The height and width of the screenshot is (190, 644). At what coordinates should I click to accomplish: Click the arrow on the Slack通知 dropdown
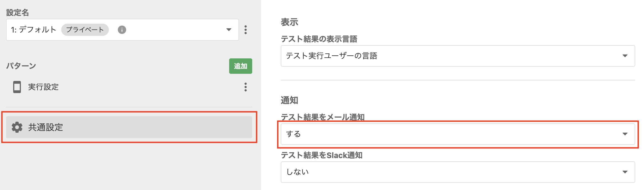(625, 172)
